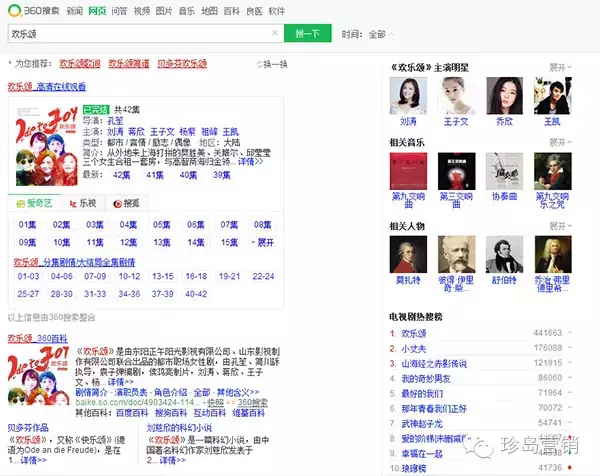This screenshot has width=600, height=476.
Task: Open the 时间 全部 filter dropdown
Action: (x=376, y=34)
